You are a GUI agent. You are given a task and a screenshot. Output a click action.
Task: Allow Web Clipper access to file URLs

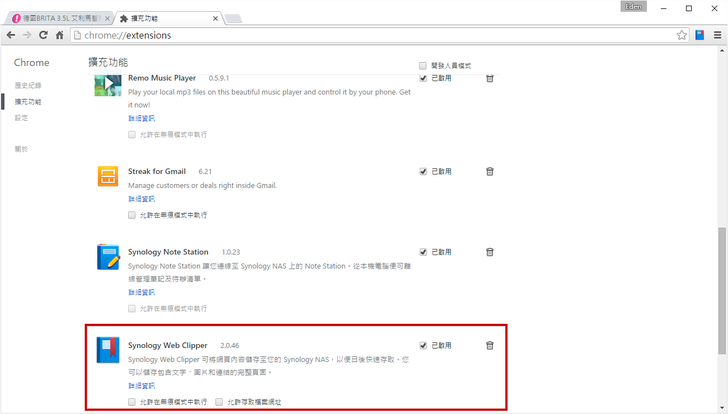pyautogui.click(x=219, y=402)
